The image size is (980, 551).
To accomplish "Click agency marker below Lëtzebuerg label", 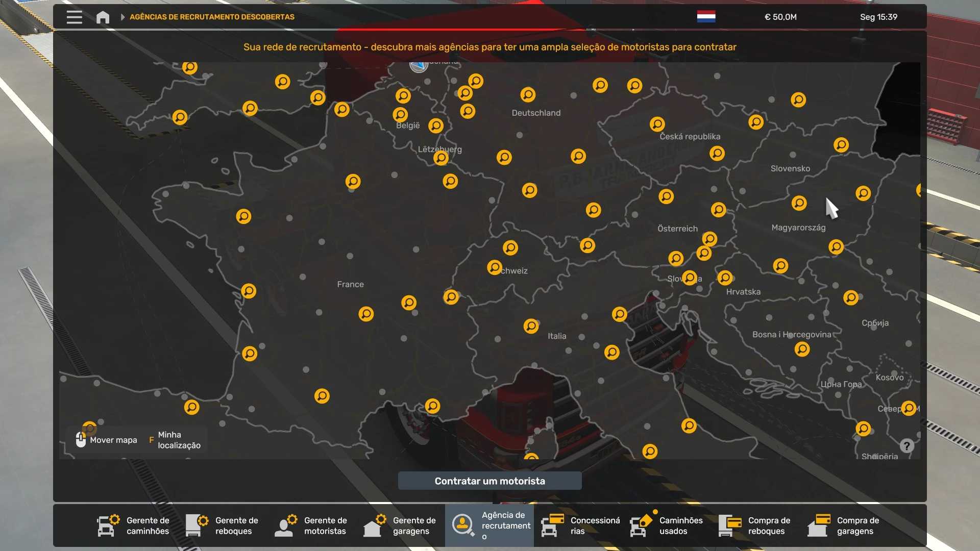I will 441,158.
